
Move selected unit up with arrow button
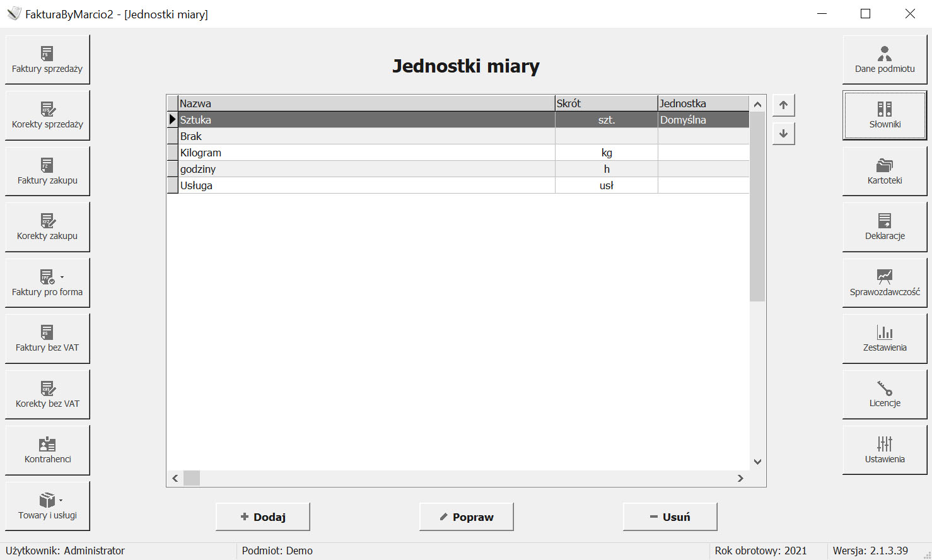pos(783,105)
